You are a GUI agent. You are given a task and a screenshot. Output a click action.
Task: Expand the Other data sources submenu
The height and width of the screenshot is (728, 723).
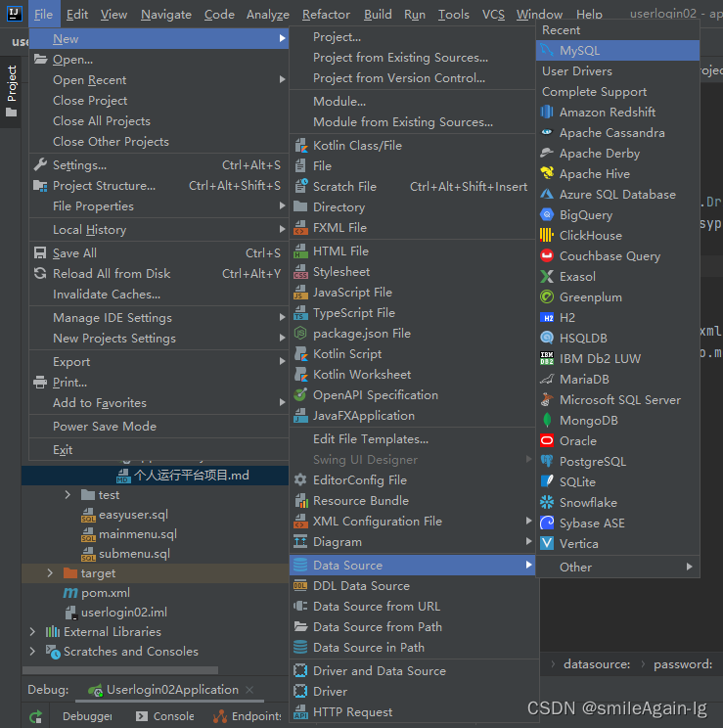[617, 567]
